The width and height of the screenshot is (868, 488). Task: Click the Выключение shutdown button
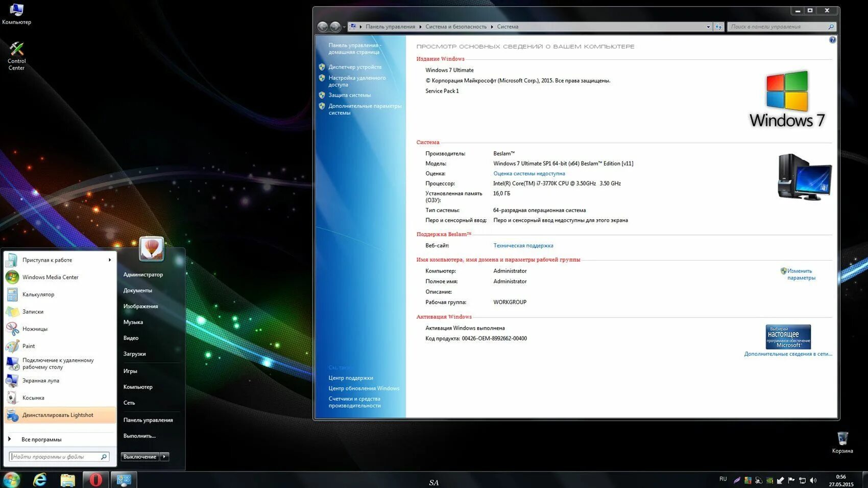pos(140,457)
